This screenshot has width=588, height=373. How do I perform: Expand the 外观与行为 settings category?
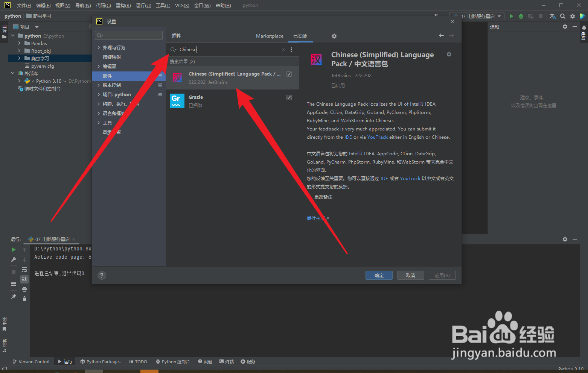tap(99, 48)
